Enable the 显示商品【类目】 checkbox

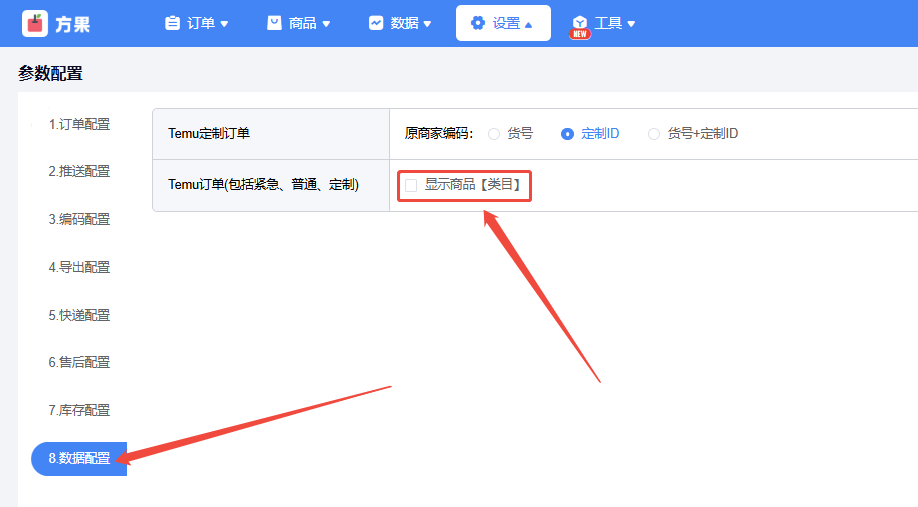coord(411,186)
